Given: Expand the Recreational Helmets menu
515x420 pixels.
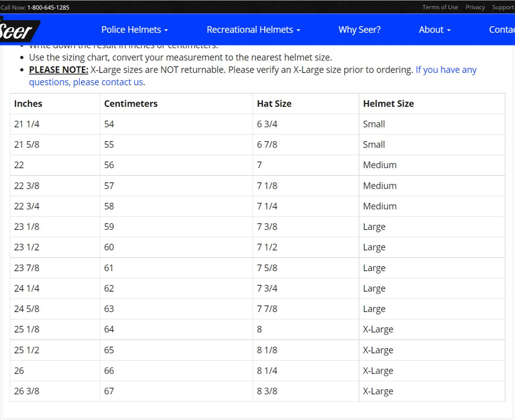Looking at the screenshot, I should pos(253,30).
